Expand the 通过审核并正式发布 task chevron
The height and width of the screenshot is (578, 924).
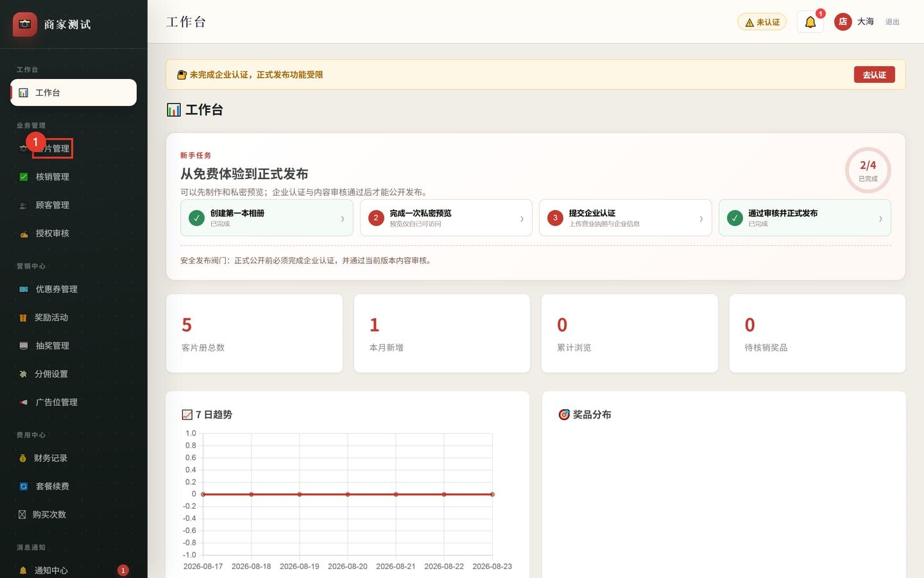coord(880,218)
